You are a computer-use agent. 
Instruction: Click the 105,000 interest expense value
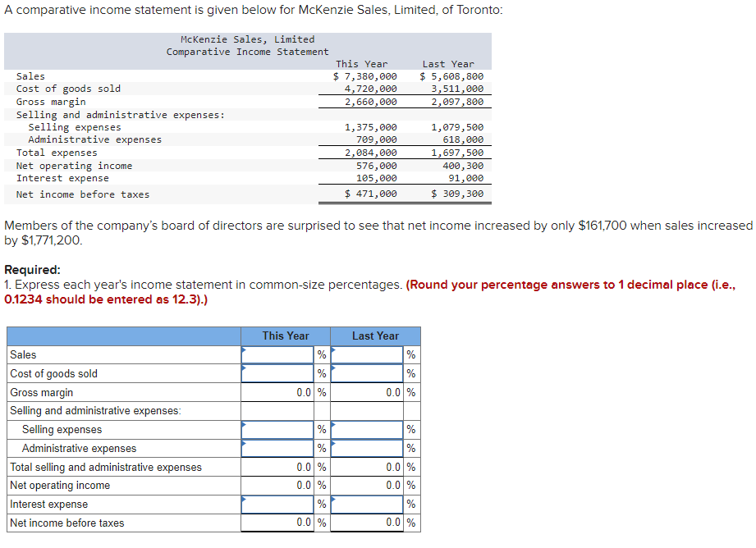pos(377,178)
